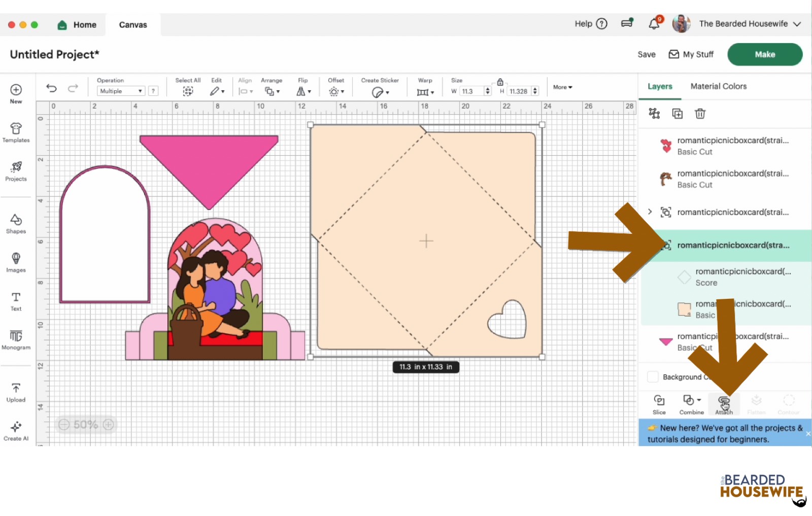812x516 pixels.
Task: Toggle the size lock ratio padlock
Action: click(500, 81)
